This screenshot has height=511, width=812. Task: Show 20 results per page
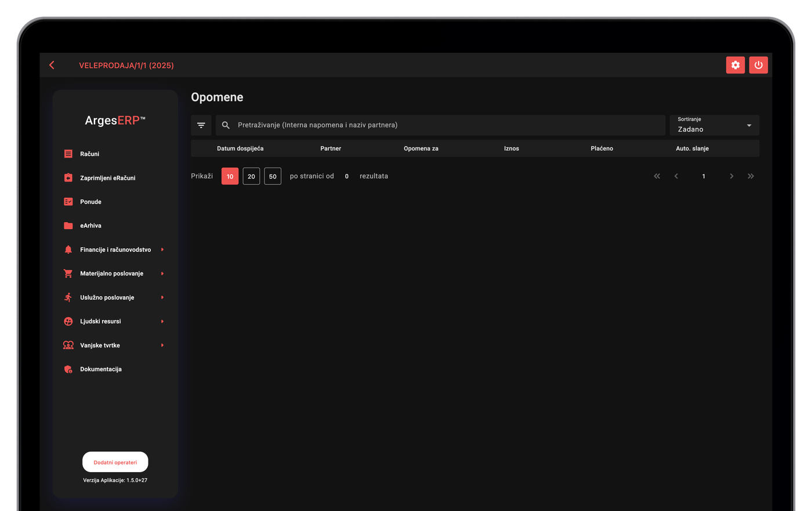251,176
